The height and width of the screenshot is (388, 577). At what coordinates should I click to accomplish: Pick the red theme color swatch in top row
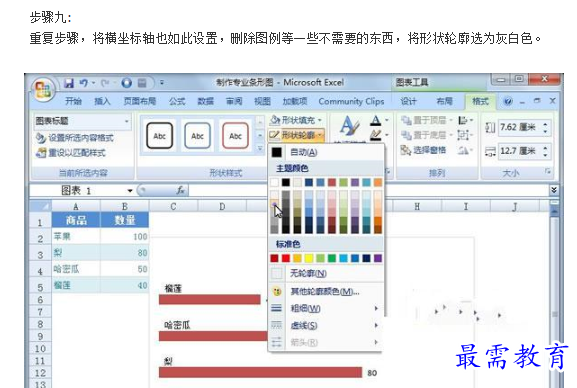click(332, 182)
